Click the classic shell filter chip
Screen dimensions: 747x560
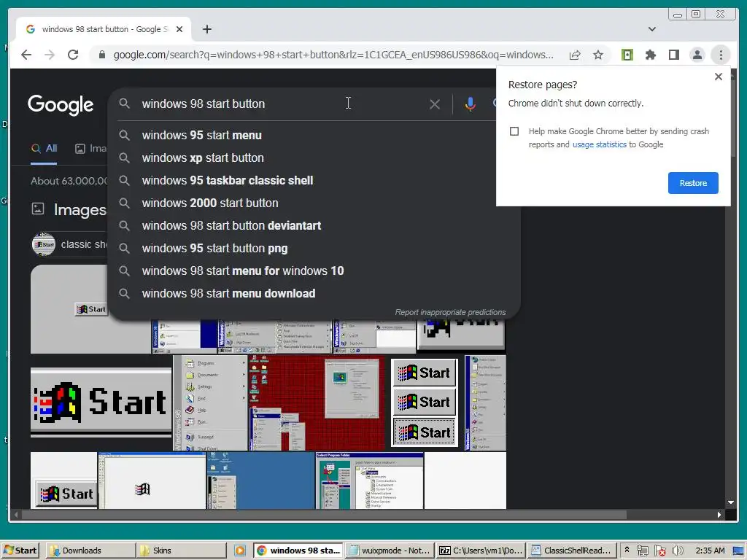(69, 244)
